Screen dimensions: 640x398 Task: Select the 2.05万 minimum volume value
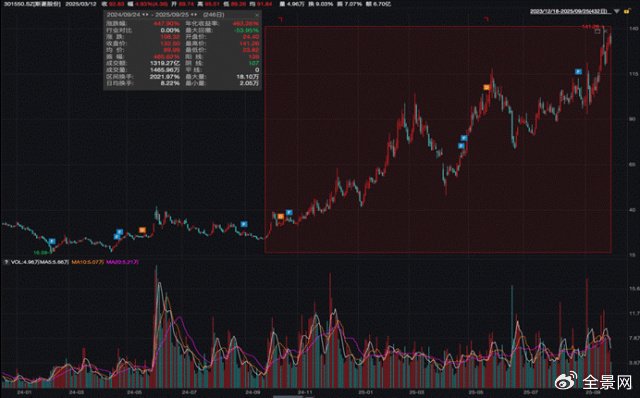point(249,83)
